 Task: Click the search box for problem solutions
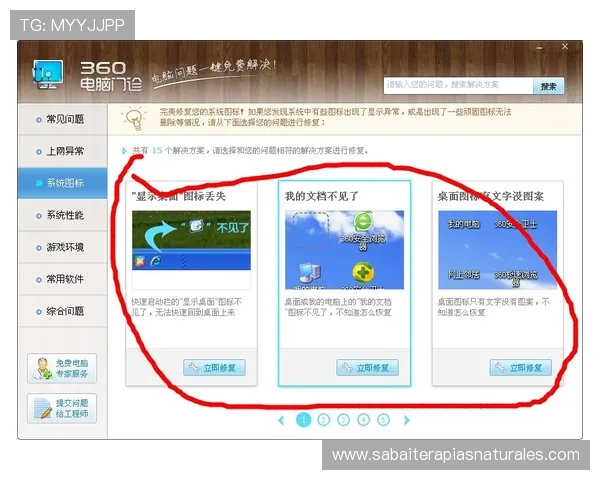point(458,85)
